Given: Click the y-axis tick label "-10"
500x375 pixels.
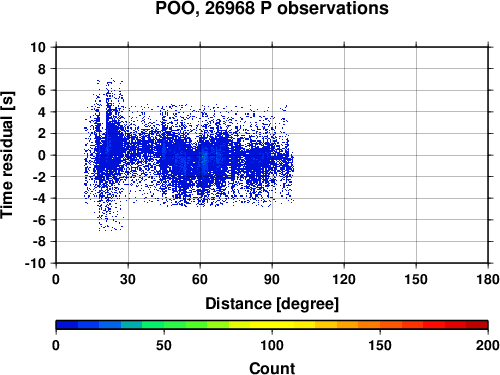Looking at the screenshot, I should (35, 263).
